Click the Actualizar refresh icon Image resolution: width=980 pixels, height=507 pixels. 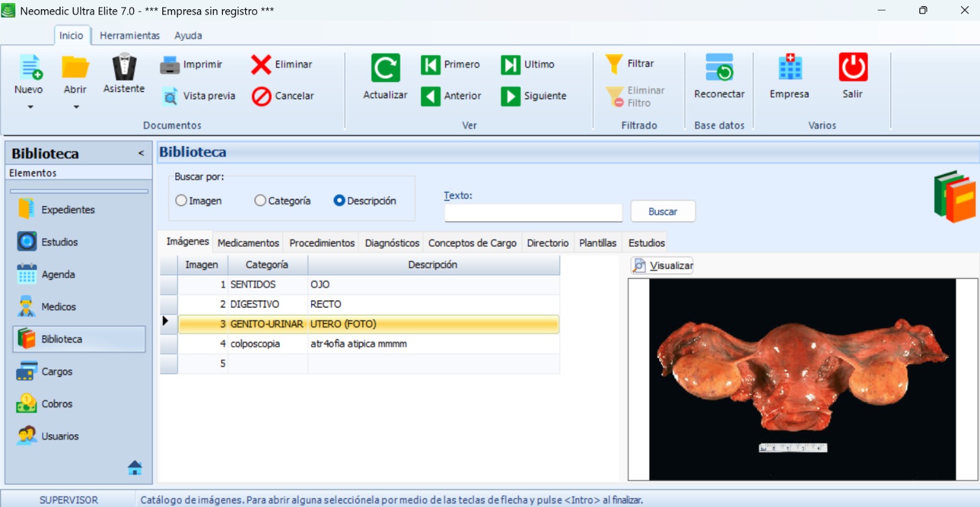click(x=385, y=68)
